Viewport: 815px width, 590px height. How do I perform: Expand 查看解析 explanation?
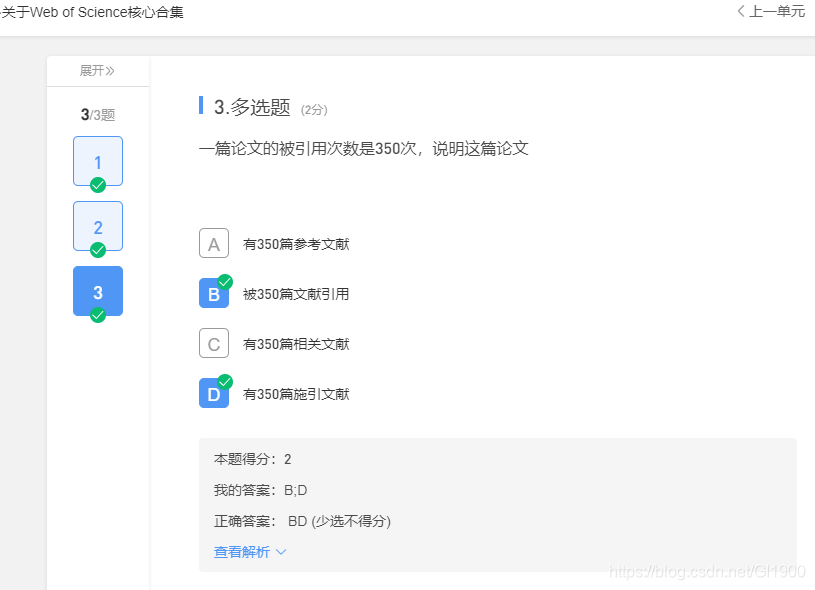click(250, 552)
